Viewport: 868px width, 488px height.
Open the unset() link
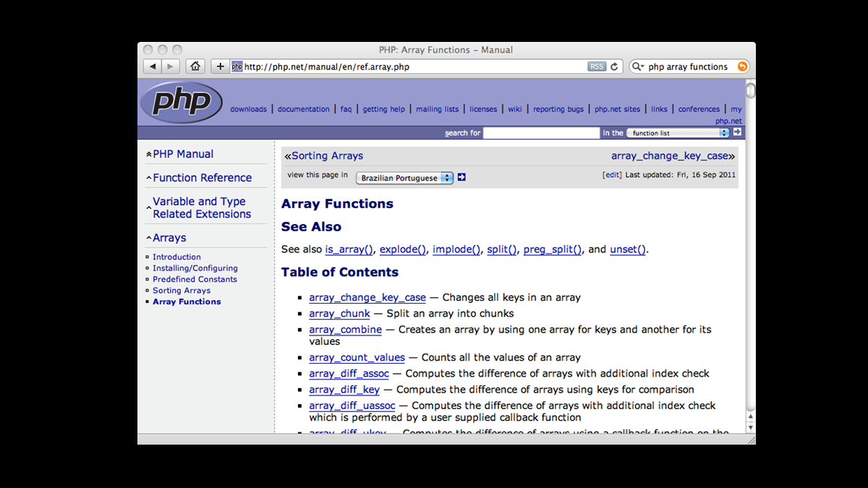point(628,249)
